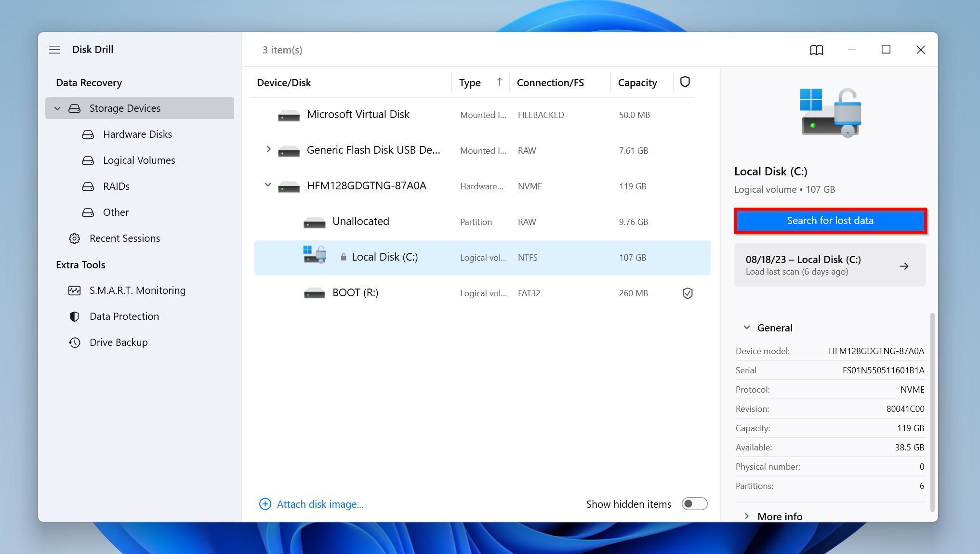The height and width of the screenshot is (554, 980).
Task: Click the Drive Backup icon
Action: coord(75,342)
